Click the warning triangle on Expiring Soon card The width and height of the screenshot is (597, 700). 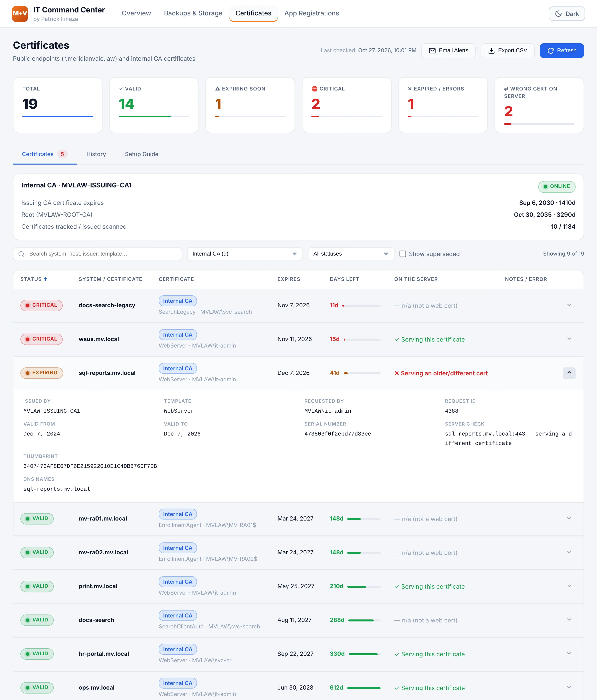click(x=218, y=88)
